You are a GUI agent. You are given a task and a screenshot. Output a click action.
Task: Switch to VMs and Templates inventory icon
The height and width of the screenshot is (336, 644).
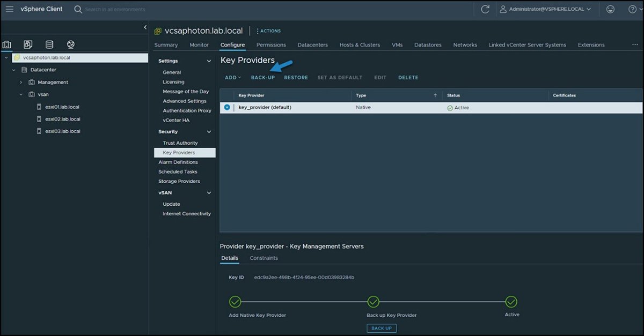coord(28,44)
